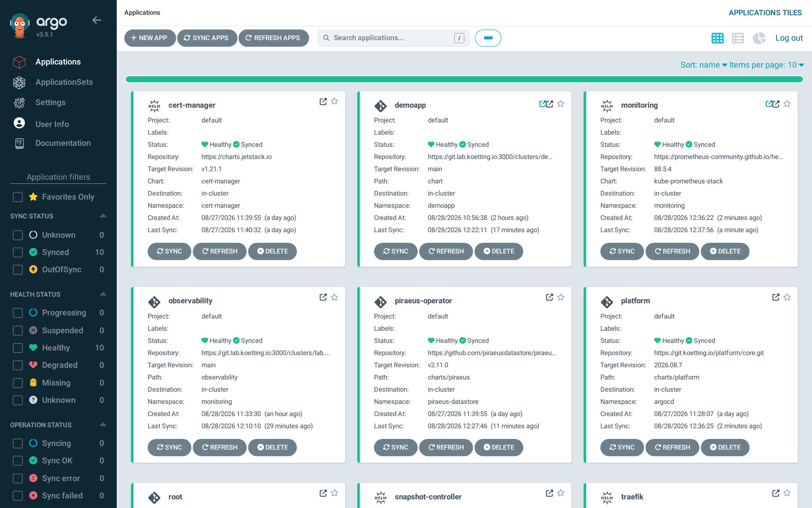Check the Syncing operation filter

pos(18,443)
